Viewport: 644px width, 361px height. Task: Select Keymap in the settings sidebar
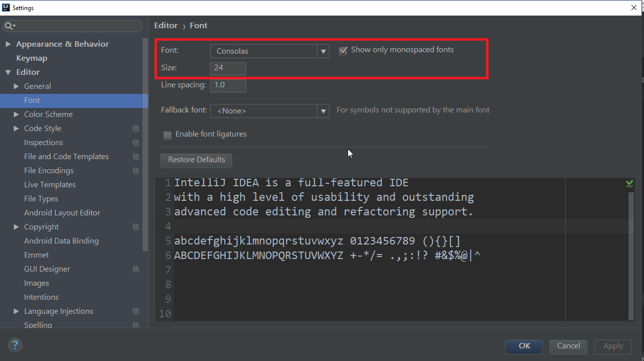click(31, 58)
